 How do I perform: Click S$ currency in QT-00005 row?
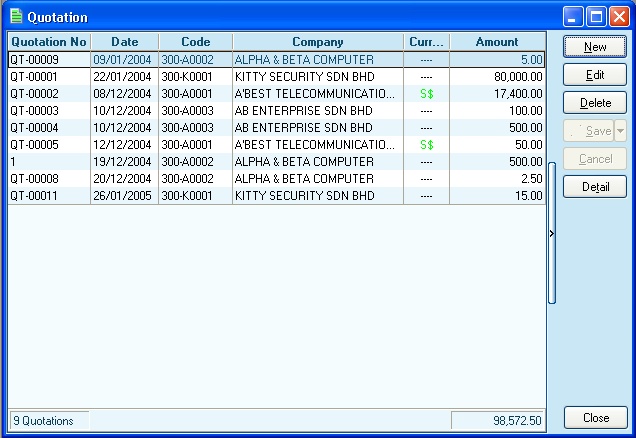click(x=427, y=145)
